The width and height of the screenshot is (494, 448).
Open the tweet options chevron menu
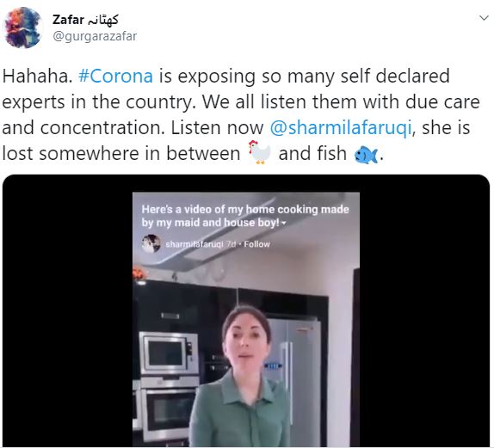click(484, 18)
